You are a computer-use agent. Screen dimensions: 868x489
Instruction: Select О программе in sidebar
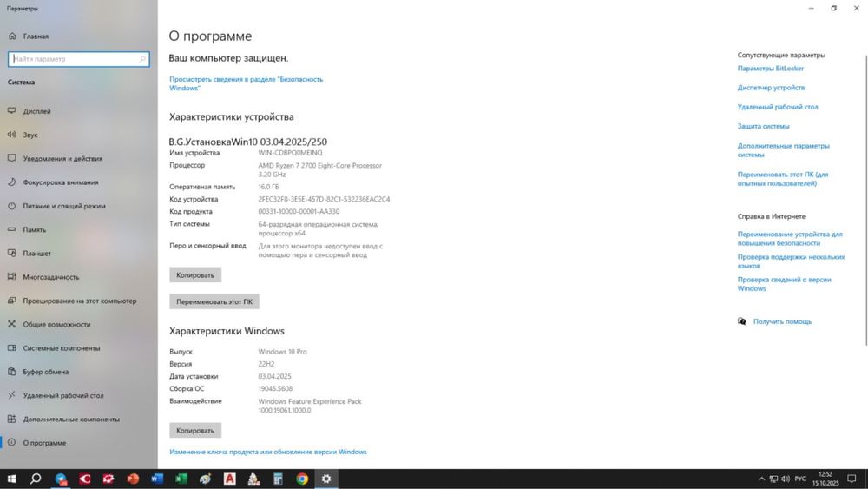(44, 443)
